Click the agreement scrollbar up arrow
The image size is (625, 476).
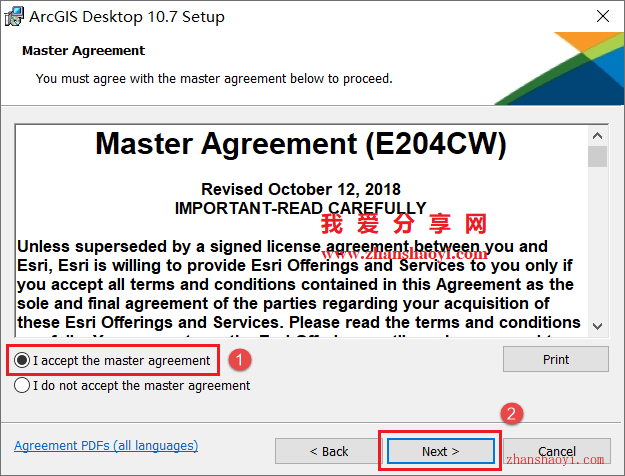(597, 136)
